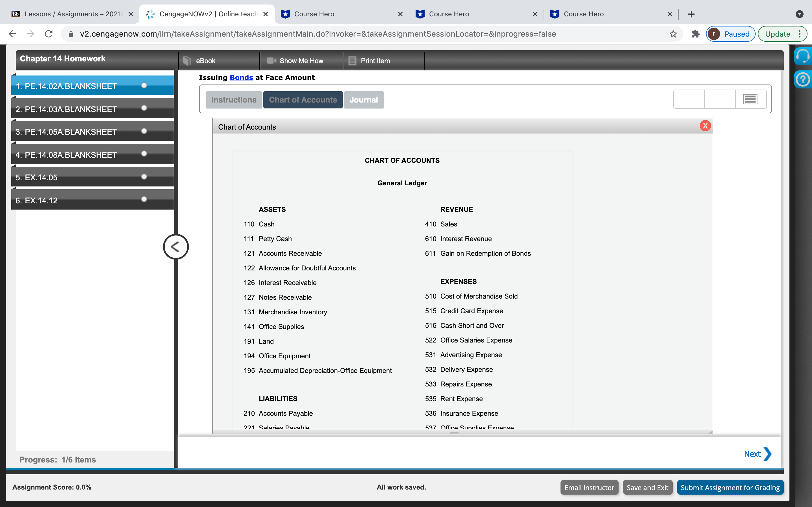This screenshot has height=507, width=812.
Task: Bookmark this page with the star icon
Action: pyautogui.click(x=673, y=34)
